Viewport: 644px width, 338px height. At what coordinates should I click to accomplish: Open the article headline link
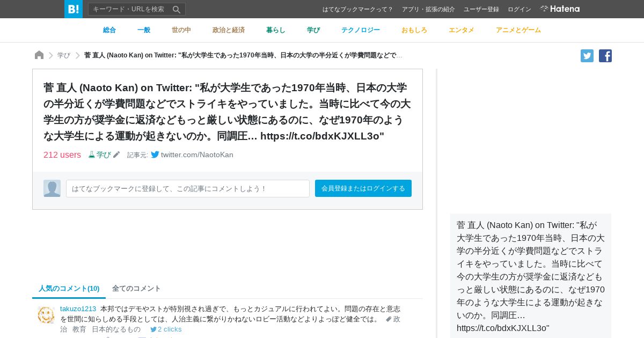227,112
